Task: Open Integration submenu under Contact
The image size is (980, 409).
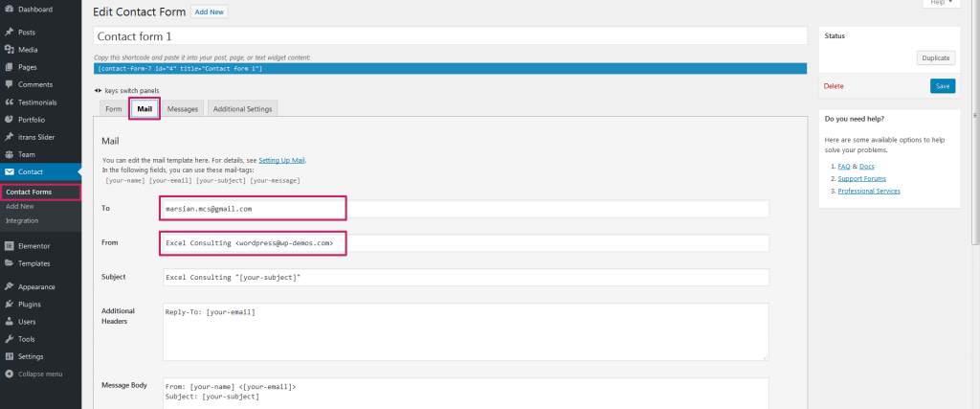Action: (x=22, y=220)
